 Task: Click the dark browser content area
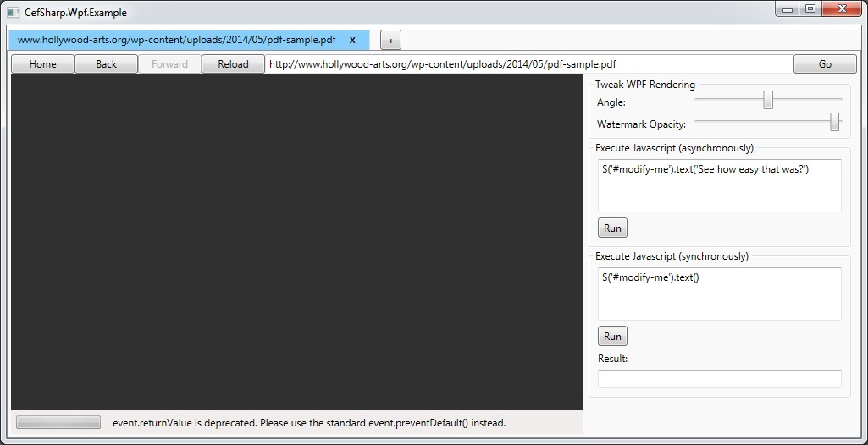(x=296, y=242)
